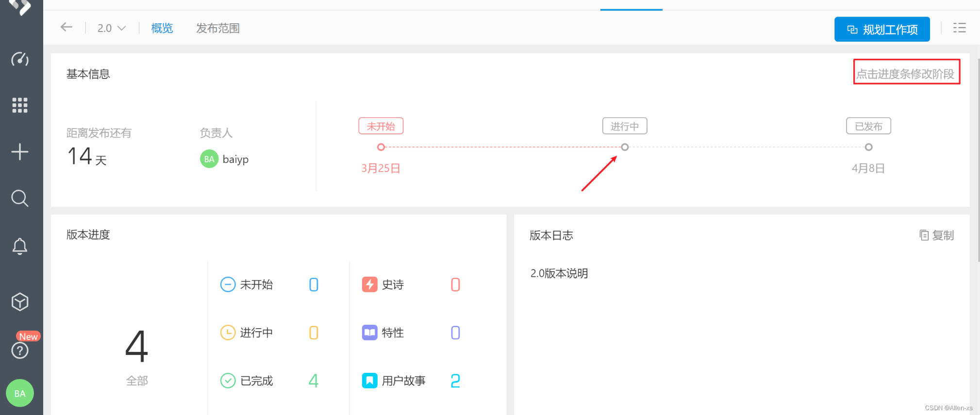
Task: Open the help question mark icon
Action: 20,350
